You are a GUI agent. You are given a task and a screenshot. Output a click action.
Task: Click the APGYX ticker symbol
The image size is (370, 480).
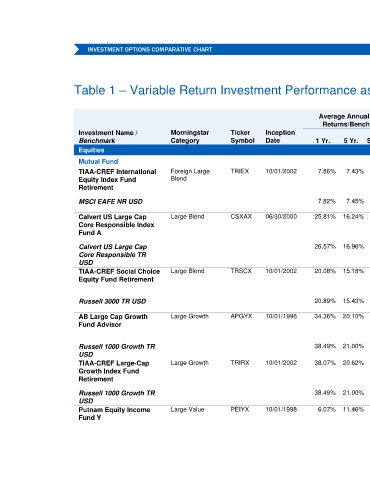click(x=241, y=316)
